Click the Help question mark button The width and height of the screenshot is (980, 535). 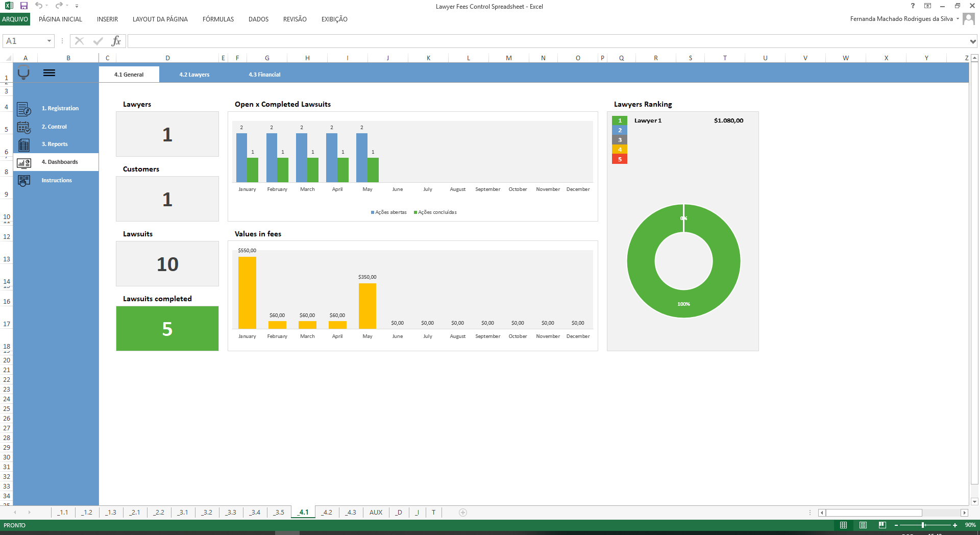tap(912, 6)
